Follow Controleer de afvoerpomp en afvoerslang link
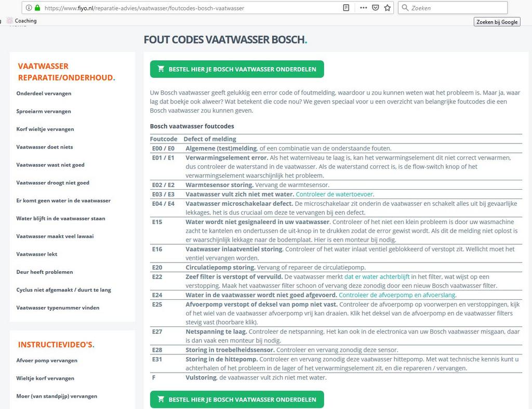Screen dimensions: 532x409 tap(397, 295)
